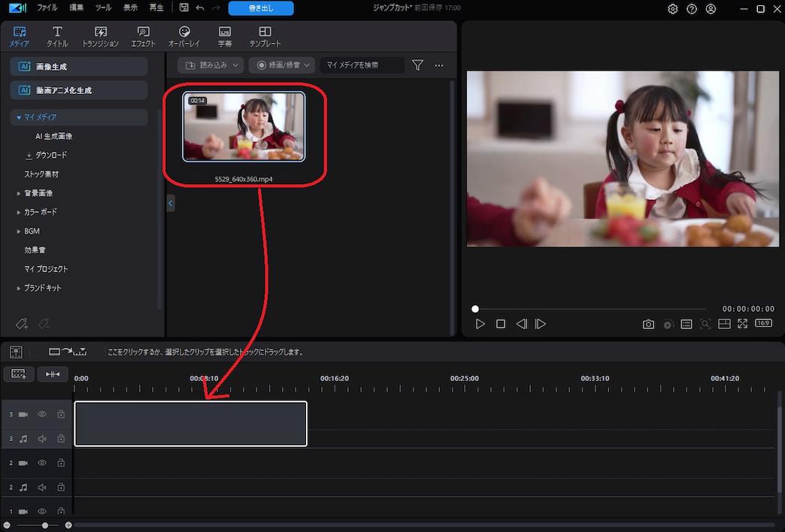Open the トランジション (Transitions) panel
Screen dimensions: 785x532
point(100,35)
